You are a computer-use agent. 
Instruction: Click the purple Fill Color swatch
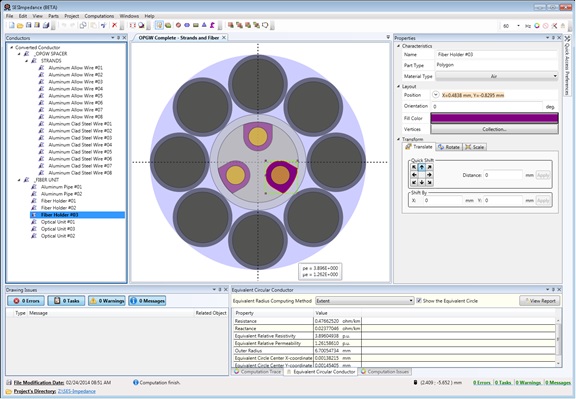[x=494, y=118]
